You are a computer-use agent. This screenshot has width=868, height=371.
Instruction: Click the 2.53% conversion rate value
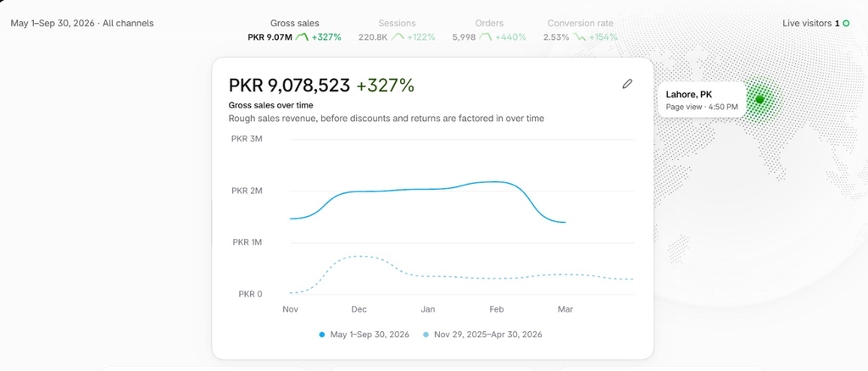coord(556,37)
